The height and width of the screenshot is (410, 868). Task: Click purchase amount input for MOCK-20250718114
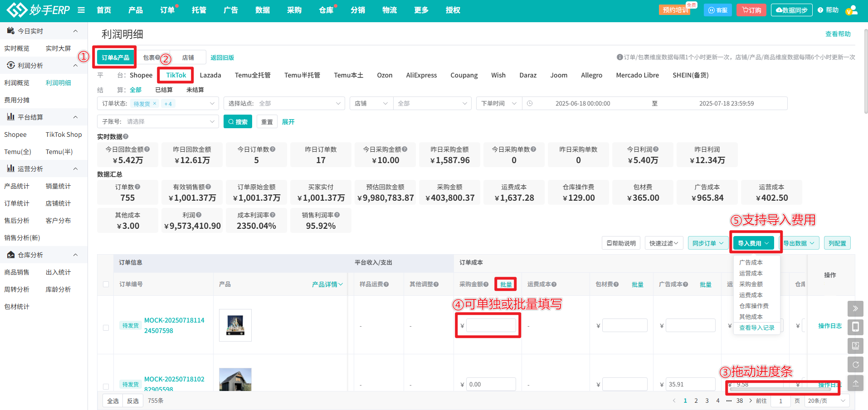491,325
